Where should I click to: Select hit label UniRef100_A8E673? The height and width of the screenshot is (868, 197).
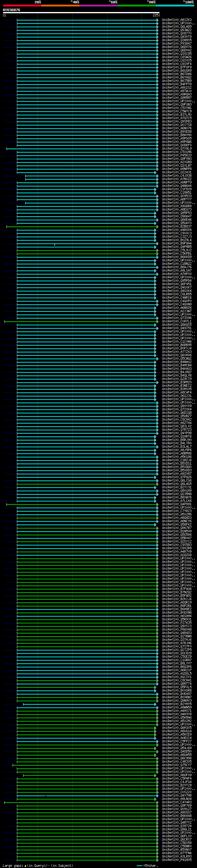[x=177, y=210]
